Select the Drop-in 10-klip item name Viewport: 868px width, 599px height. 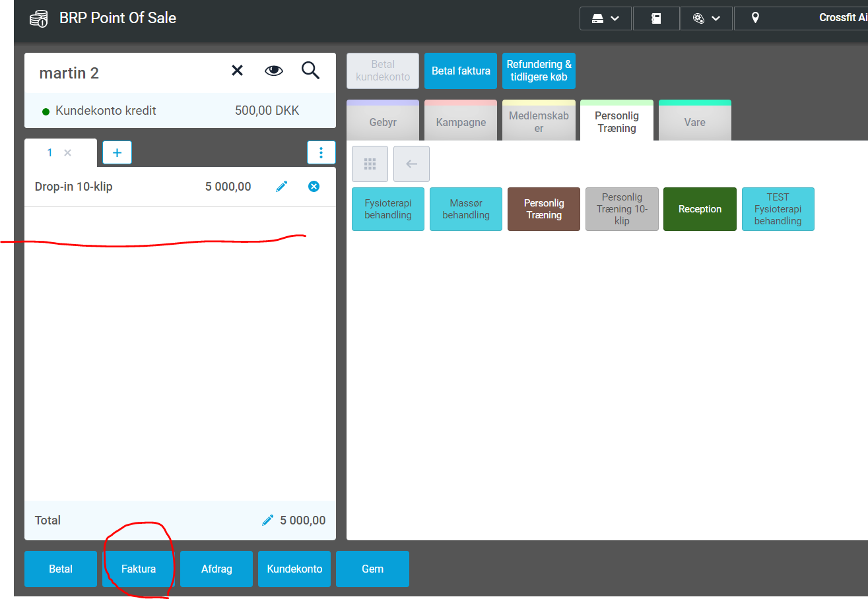pos(74,187)
